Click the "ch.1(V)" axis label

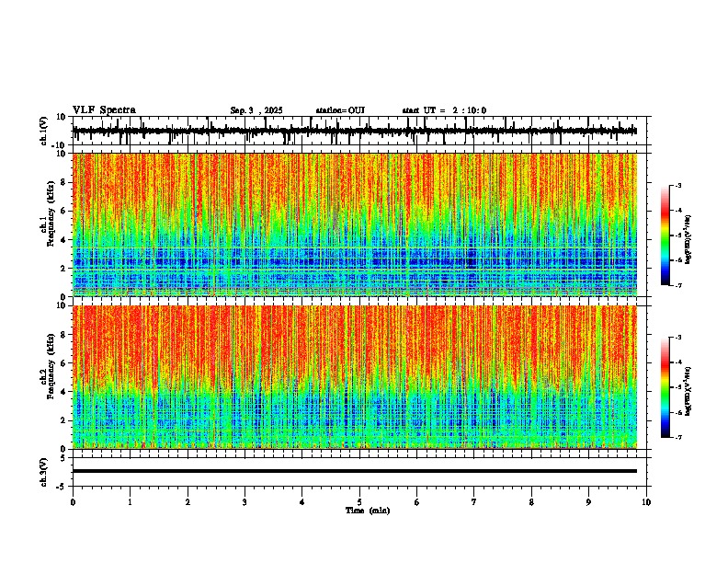click(44, 131)
